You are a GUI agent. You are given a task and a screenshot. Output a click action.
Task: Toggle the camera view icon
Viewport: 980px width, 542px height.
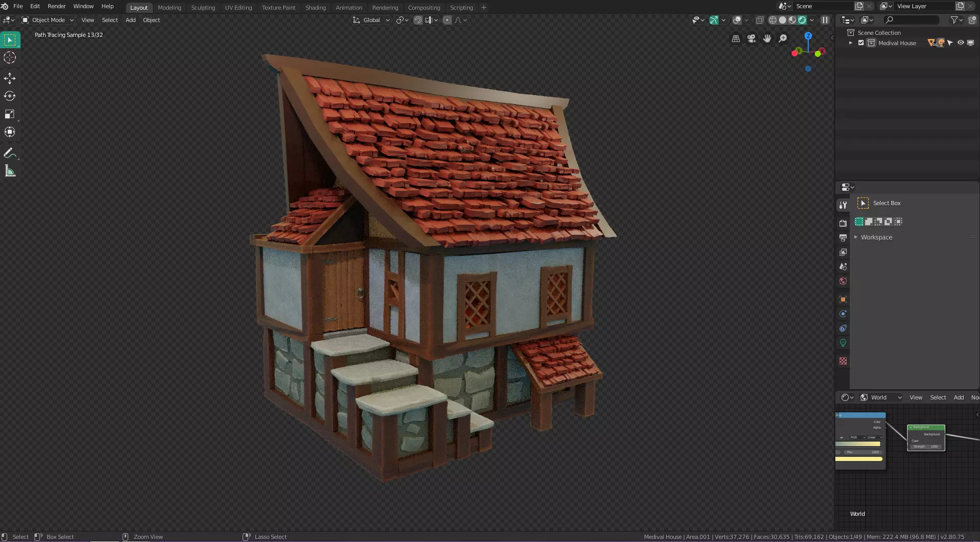click(x=751, y=38)
